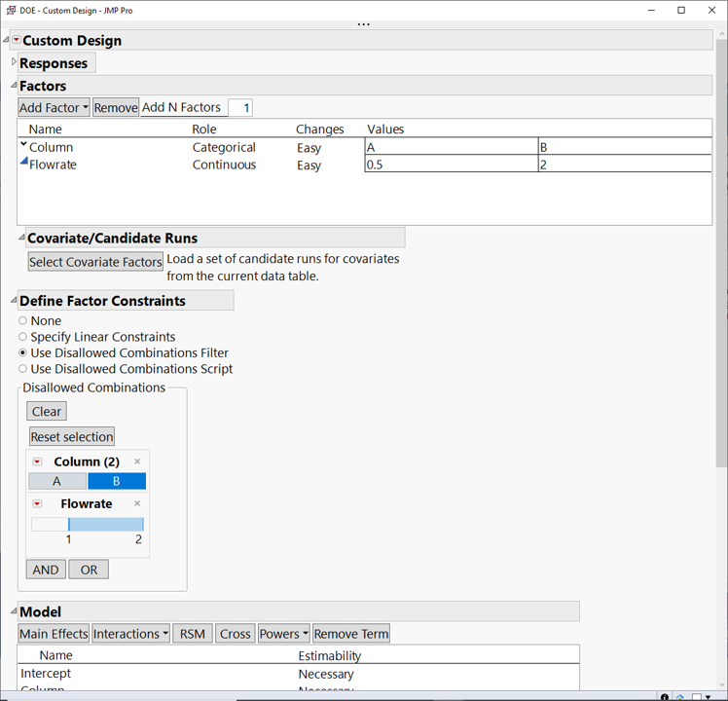
Task: Click the Clear button
Action: pyautogui.click(x=47, y=412)
